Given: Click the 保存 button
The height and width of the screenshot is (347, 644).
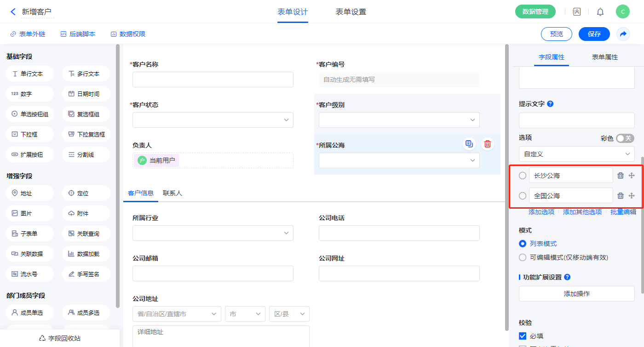Looking at the screenshot, I should coord(594,34).
